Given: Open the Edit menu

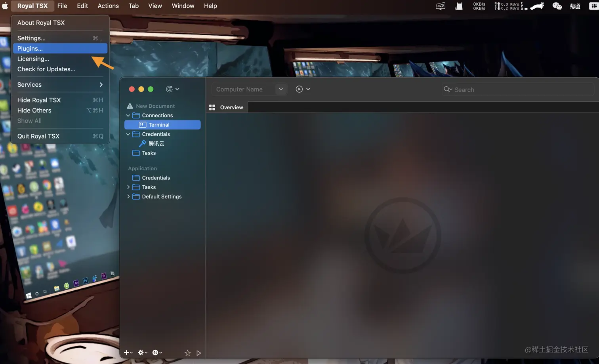Looking at the screenshot, I should tap(82, 6).
